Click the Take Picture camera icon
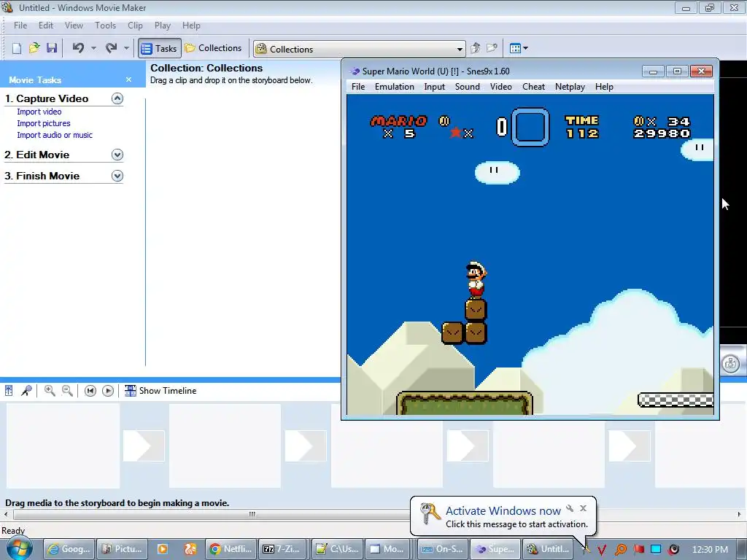Screen dimensions: 747x560 731,365
